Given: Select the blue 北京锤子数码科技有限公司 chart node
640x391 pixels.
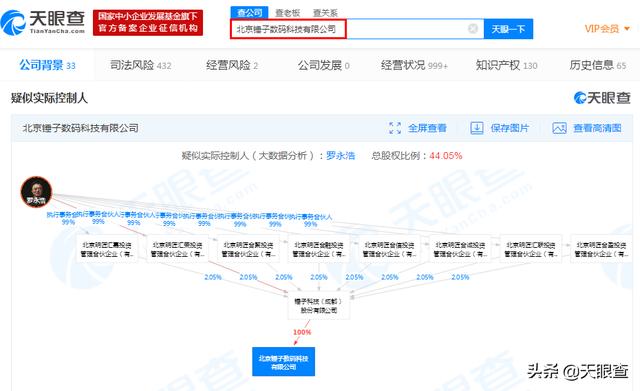Looking at the screenshot, I should tap(283, 362).
